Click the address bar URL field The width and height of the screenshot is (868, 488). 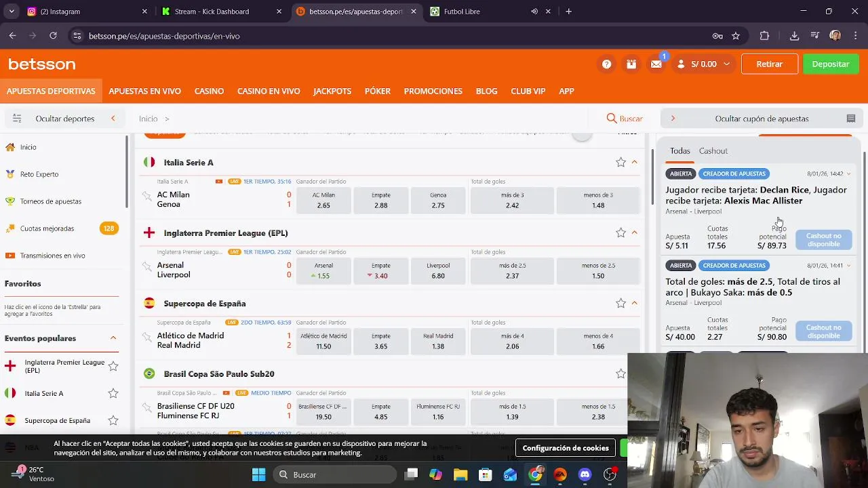[393, 36]
